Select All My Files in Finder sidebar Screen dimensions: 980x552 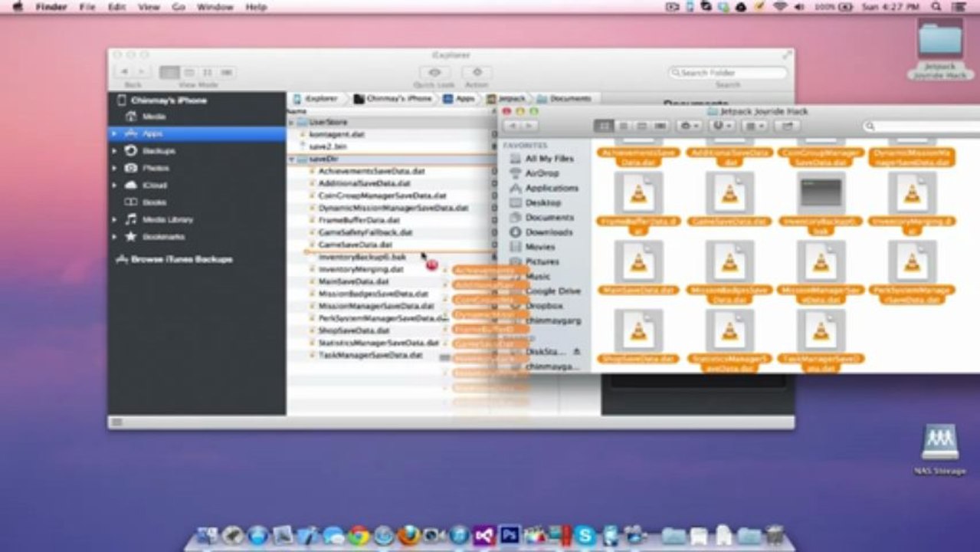pyautogui.click(x=541, y=159)
